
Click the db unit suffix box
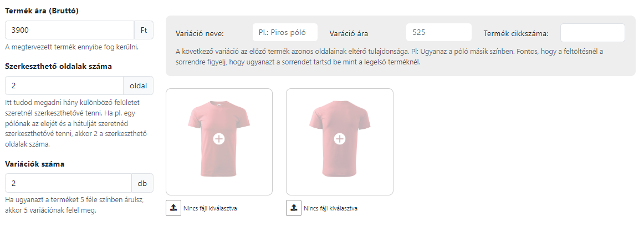pos(142,183)
